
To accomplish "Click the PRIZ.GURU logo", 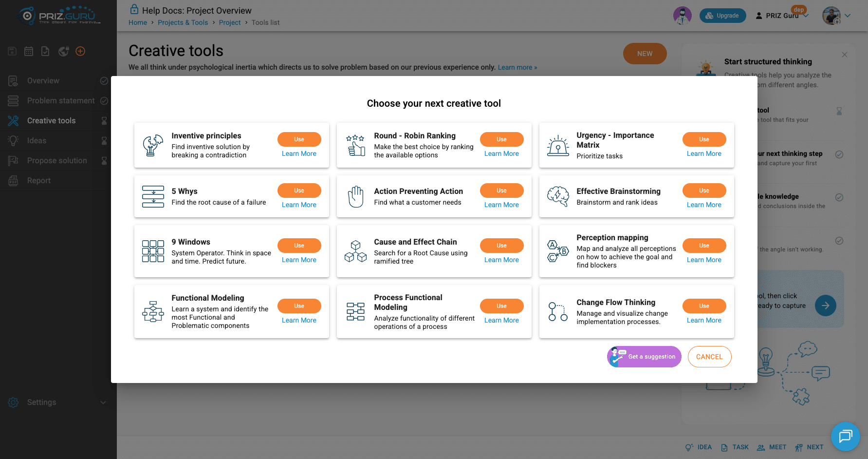I will tap(58, 16).
